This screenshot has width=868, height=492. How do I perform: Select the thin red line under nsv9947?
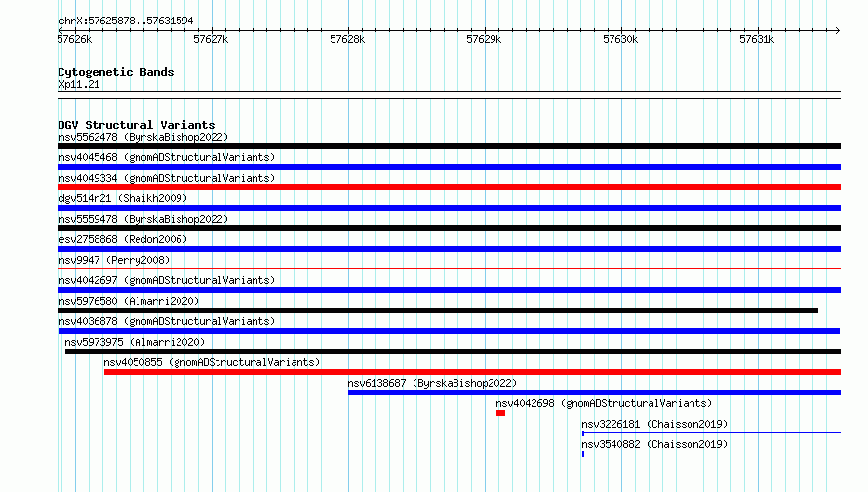click(x=449, y=269)
